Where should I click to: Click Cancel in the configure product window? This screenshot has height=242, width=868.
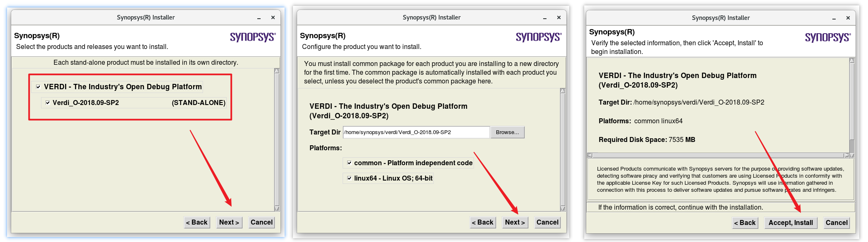pos(547,222)
